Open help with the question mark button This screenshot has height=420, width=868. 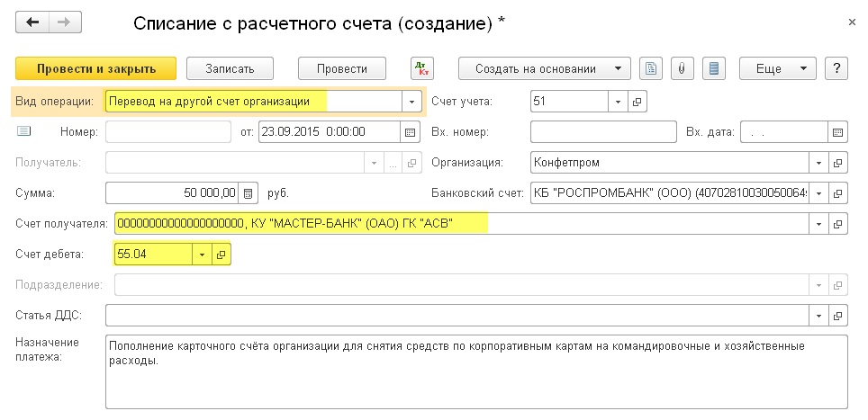(836, 68)
